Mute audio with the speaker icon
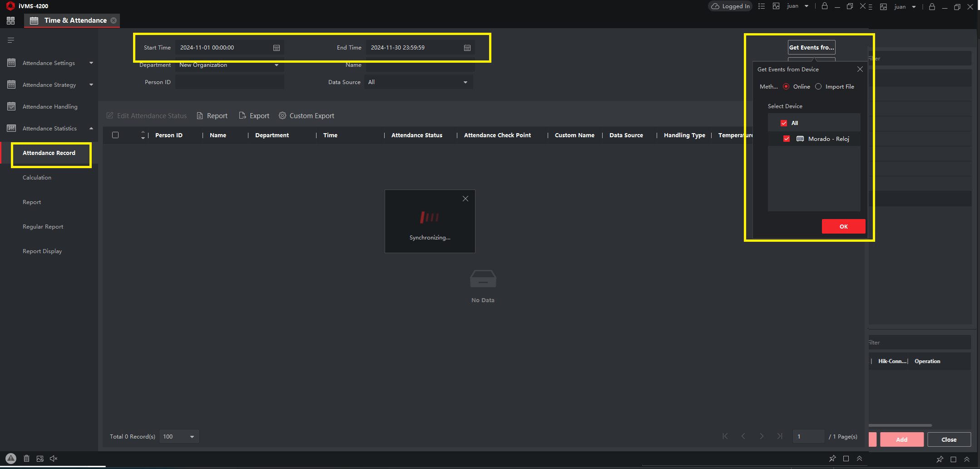 pyautogui.click(x=54, y=459)
